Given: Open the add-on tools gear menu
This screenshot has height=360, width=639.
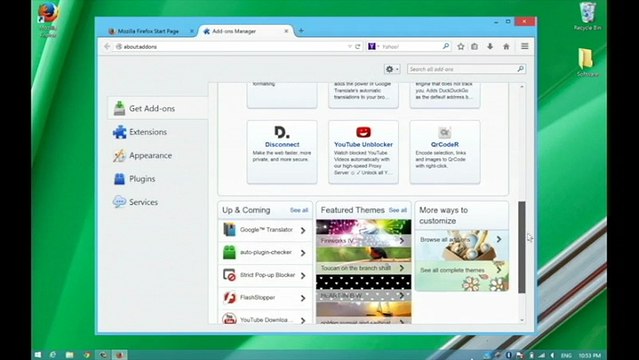Looking at the screenshot, I should pos(392,69).
